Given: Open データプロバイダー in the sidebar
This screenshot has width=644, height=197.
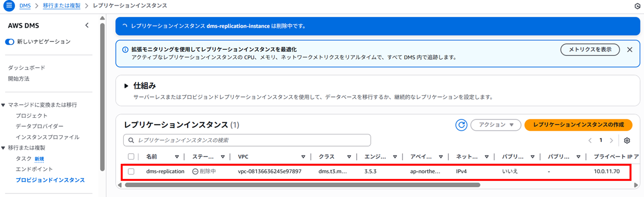Looking at the screenshot, I should [40, 126].
